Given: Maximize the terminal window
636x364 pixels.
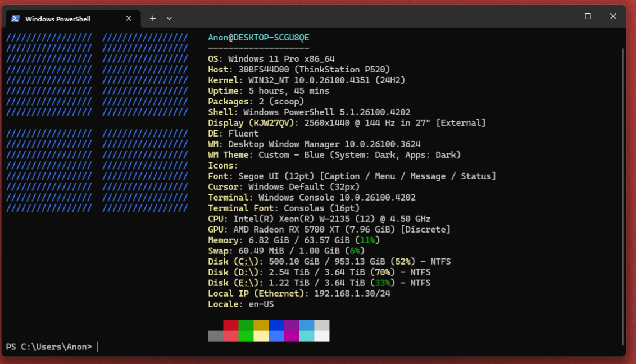Looking at the screenshot, I should [588, 16].
